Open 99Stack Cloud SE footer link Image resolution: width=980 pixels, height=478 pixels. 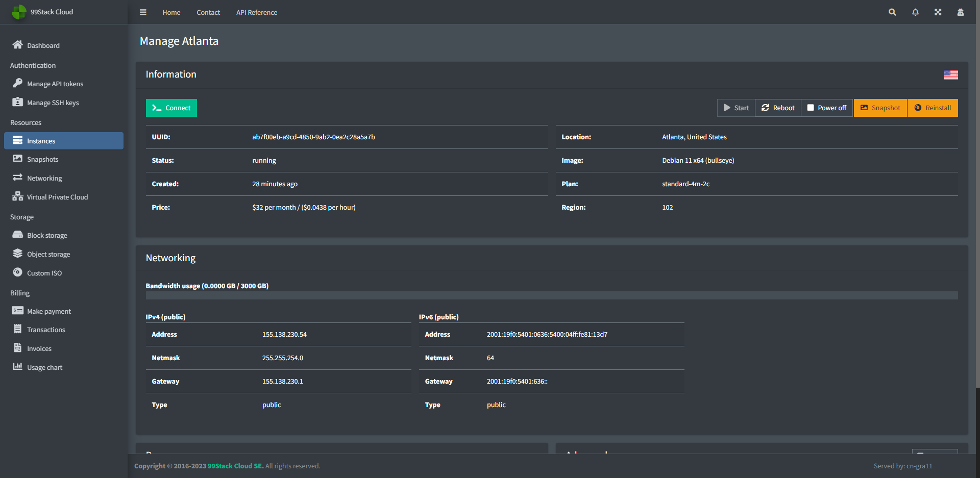(235, 466)
